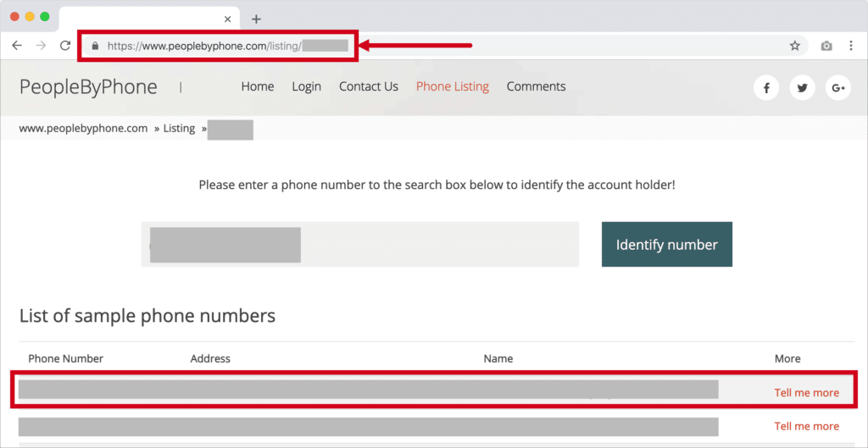Click the browser back arrow
The height and width of the screenshot is (448, 868).
point(17,46)
